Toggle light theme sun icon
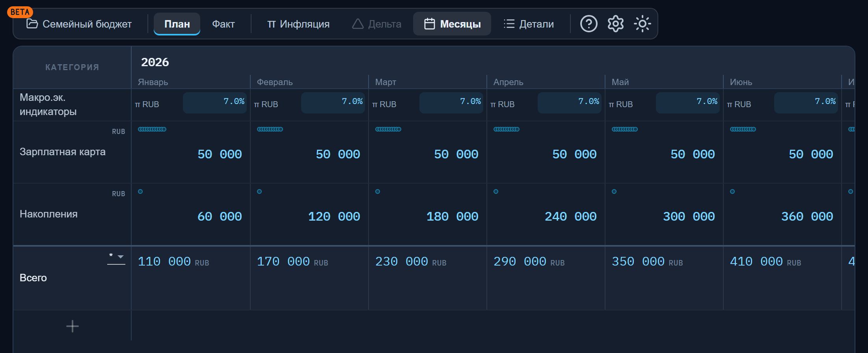This screenshot has width=868, height=353. coord(642,24)
